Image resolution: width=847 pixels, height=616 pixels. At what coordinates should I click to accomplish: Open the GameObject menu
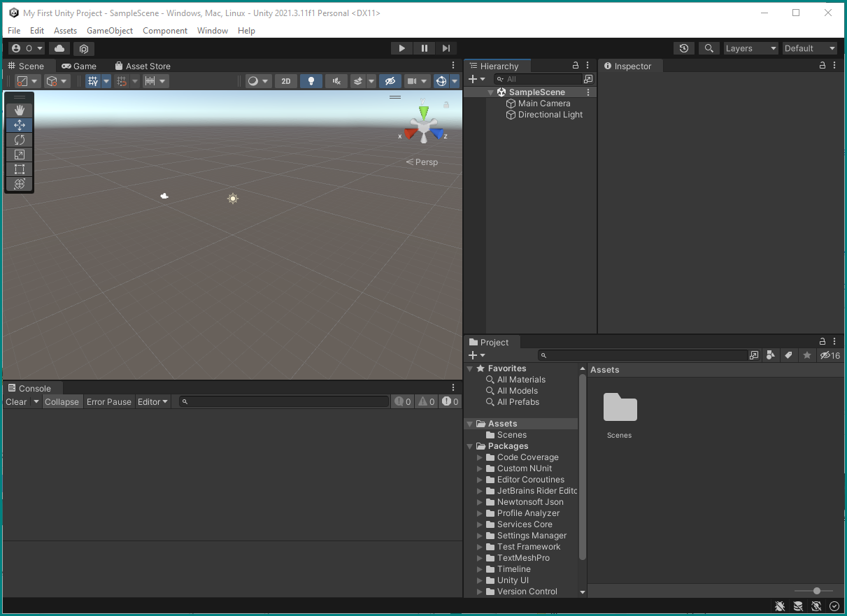pos(110,31)
